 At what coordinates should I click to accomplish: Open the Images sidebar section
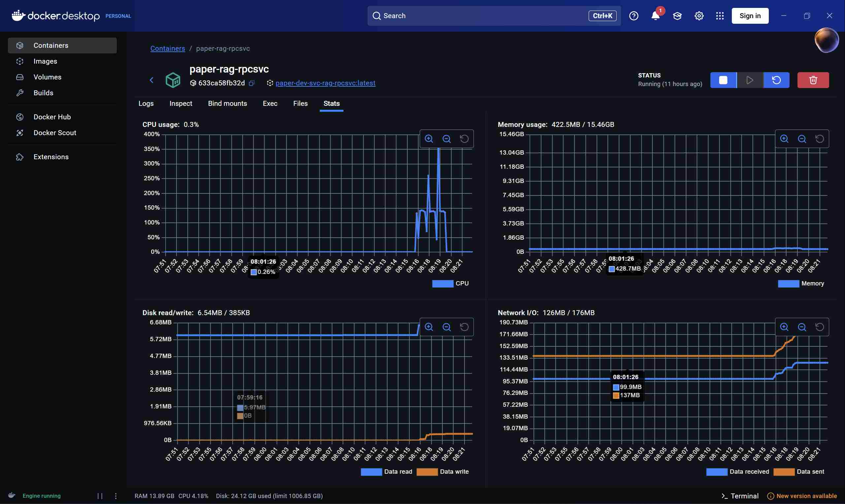point(62,61)
